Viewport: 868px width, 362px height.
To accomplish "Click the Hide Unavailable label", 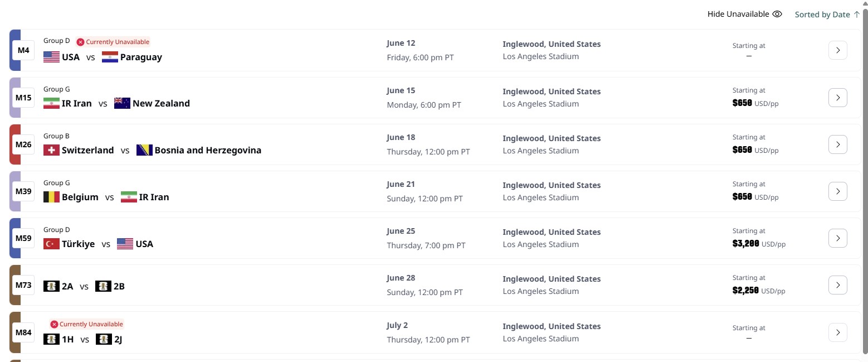I will pyautogui.click(x=738, y=15).
